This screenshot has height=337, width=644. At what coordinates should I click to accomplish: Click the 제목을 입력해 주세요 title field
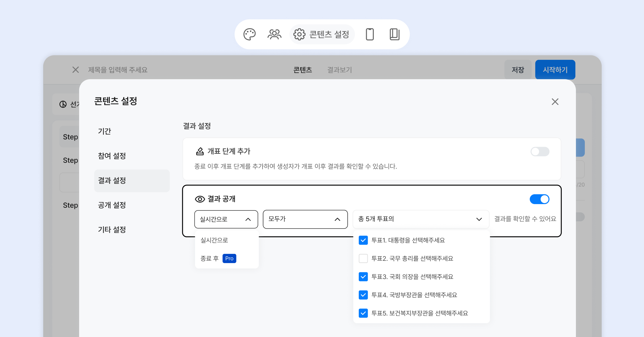(x=118, y=70)
